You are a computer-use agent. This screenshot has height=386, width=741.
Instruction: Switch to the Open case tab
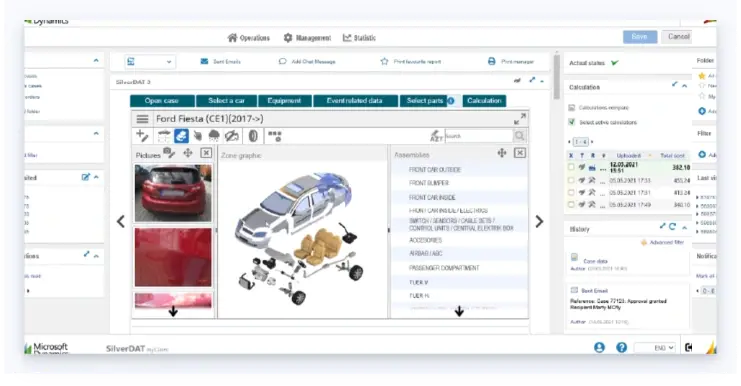[x=162, y=101]
